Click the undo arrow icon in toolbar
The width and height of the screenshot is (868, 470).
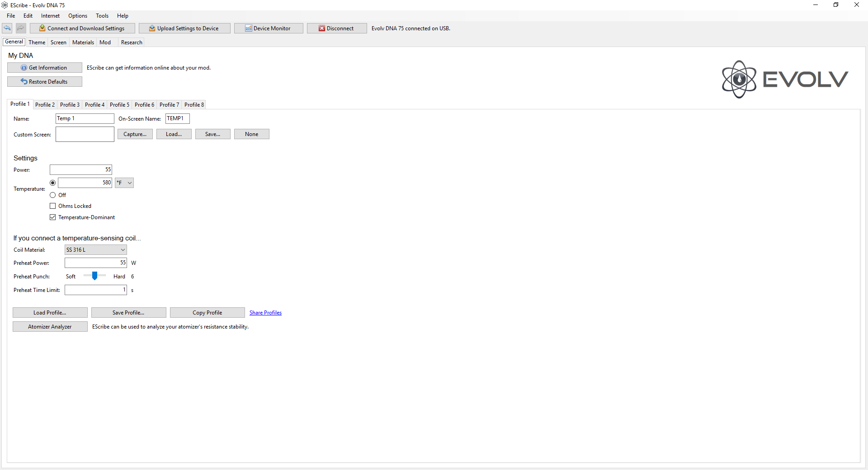click(7, 28)
